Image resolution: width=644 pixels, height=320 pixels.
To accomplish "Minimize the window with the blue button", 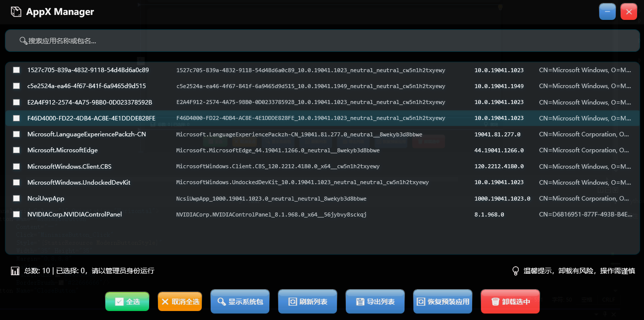I will click(607, 12).
